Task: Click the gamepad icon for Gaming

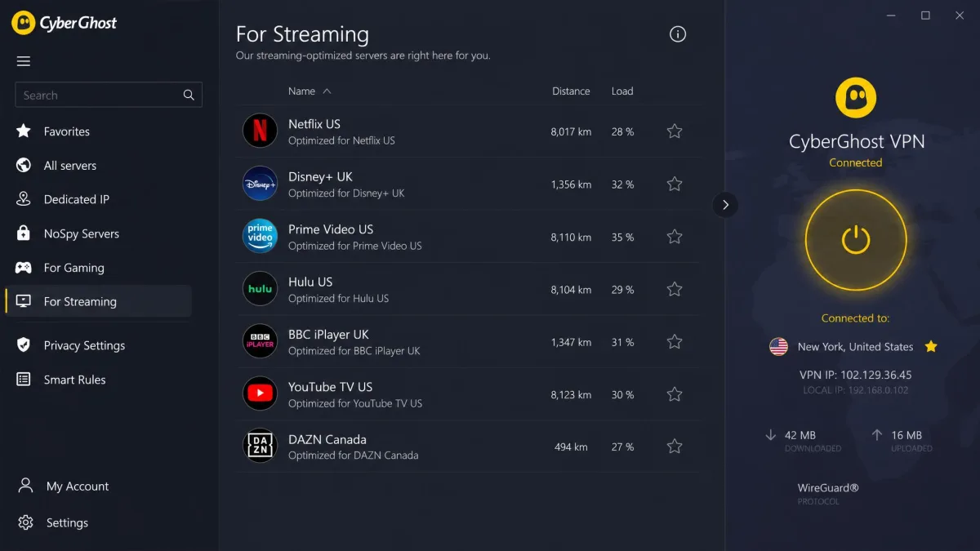Action: pos(24,268)
